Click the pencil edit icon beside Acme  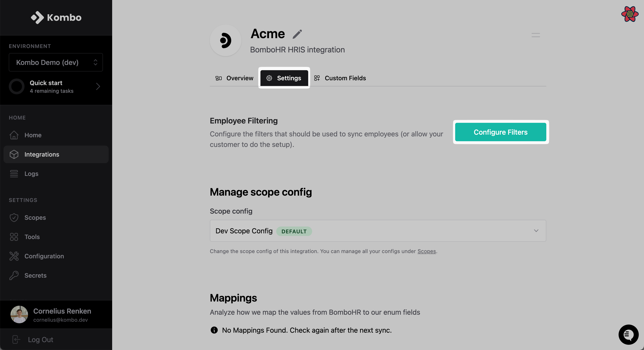click(297, 34)
